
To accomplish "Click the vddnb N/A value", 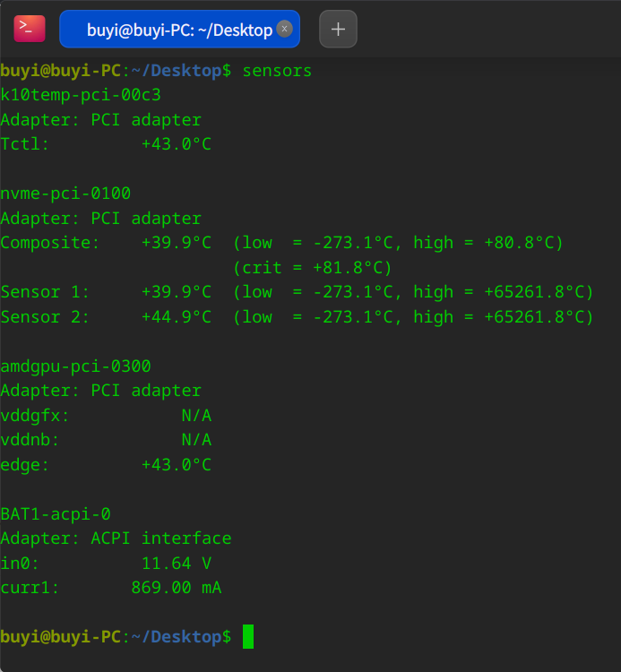I will point(196,440).
